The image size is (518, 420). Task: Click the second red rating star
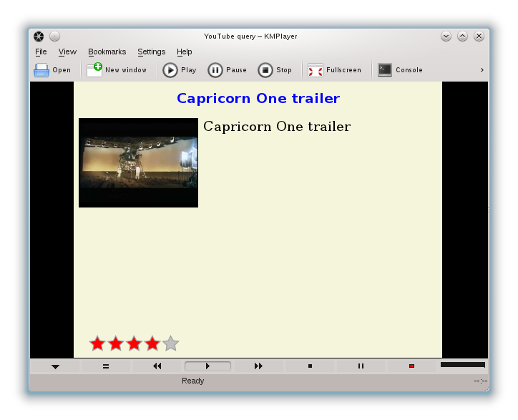pyautogui.click(x=116, y=343)
